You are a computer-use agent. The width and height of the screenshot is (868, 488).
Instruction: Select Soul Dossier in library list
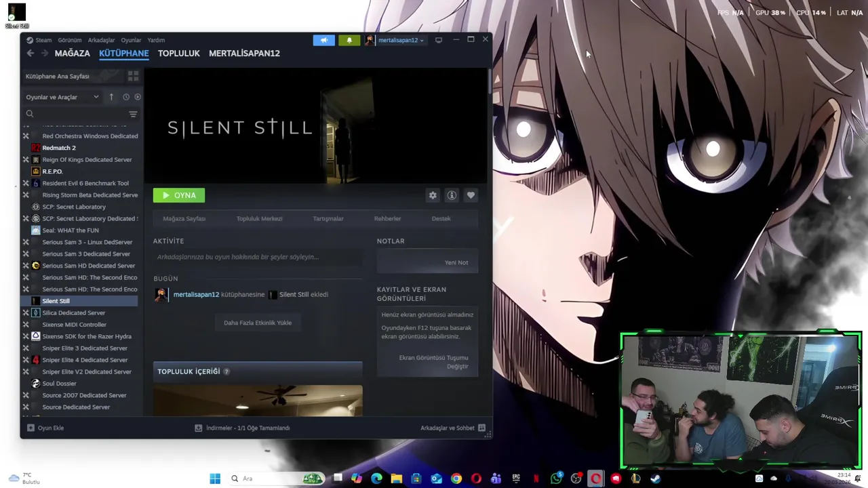pyautogui.click(x=59, y=384)
